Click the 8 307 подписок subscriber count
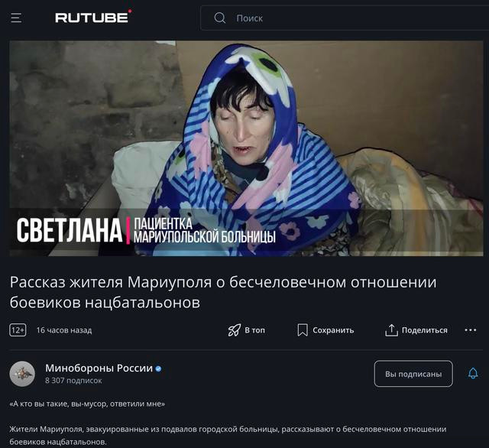 pyautogui.click(x=73, y=381)
